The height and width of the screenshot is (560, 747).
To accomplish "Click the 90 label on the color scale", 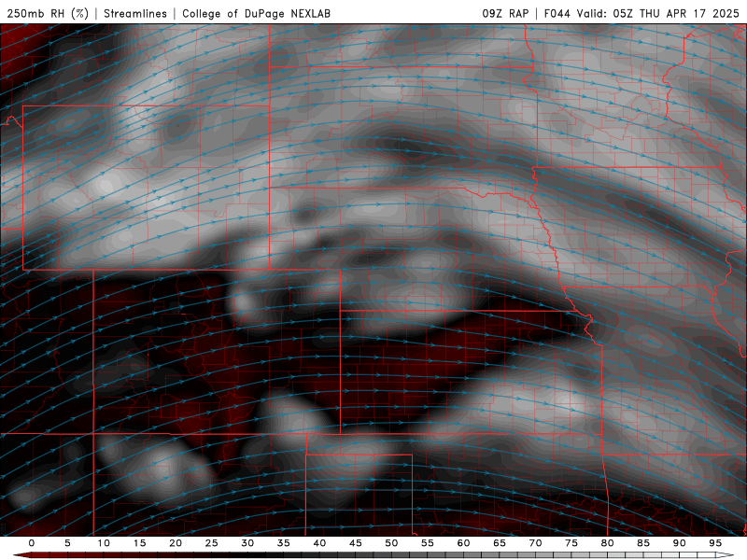I will point(679,543).
